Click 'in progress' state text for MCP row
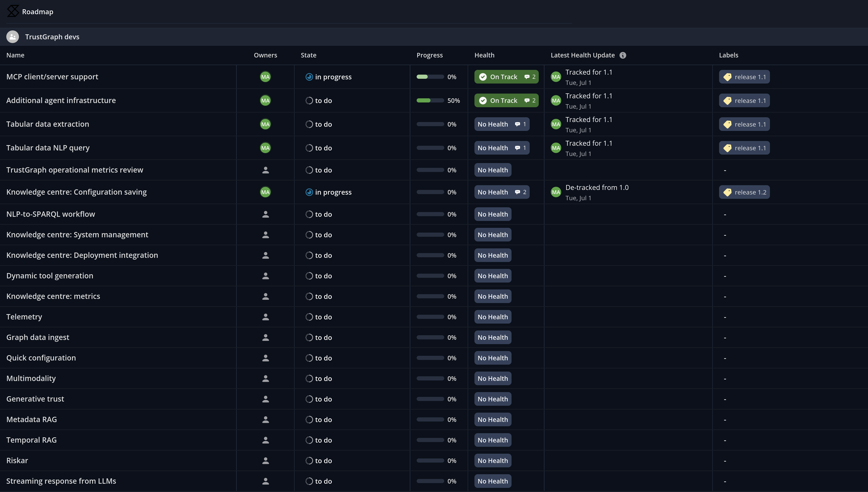The height and width of the screenshot is (492, 868). [333, 77]
